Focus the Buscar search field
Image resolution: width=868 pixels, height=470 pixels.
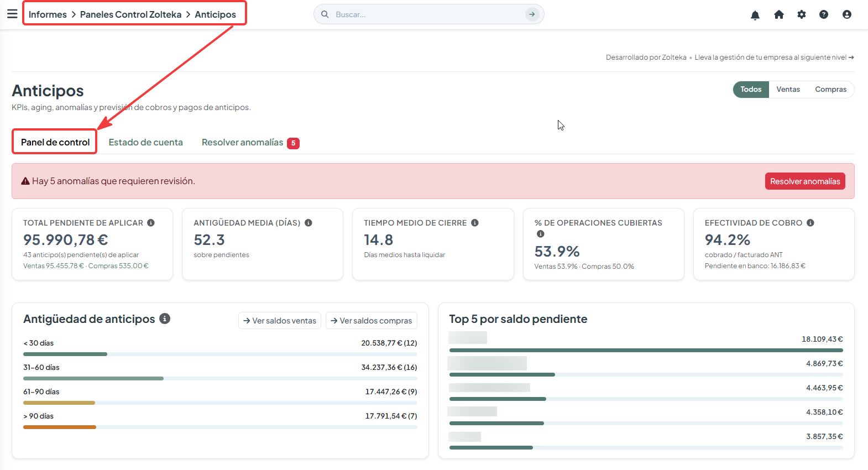pos(428,14)
